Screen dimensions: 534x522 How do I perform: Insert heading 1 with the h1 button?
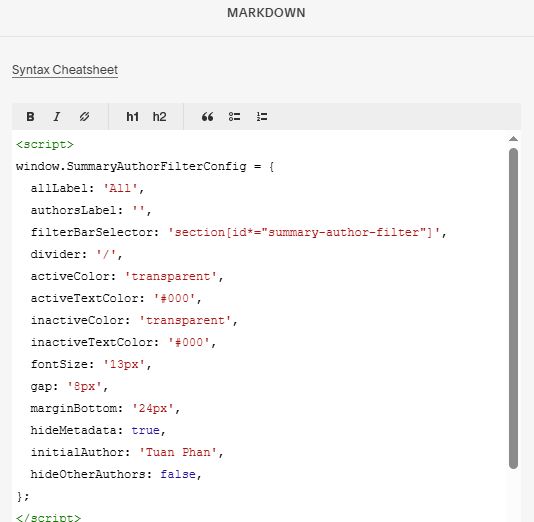point(132,117)
